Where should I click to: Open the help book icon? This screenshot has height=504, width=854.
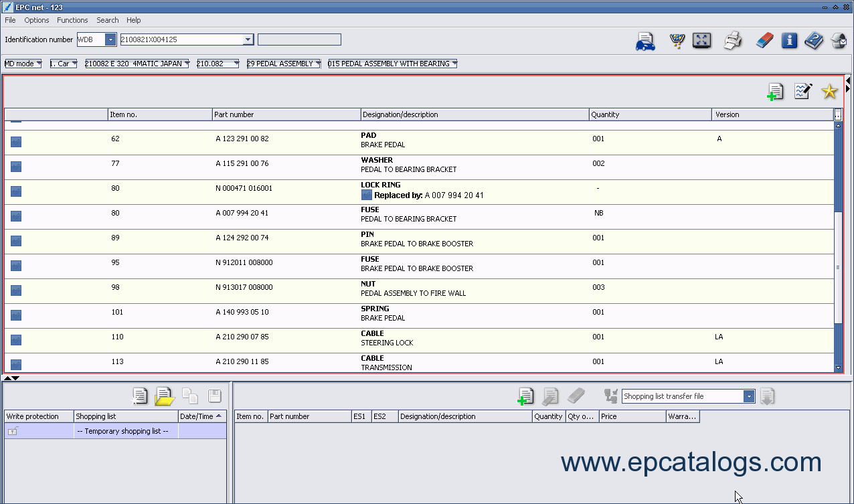point(814,41)
